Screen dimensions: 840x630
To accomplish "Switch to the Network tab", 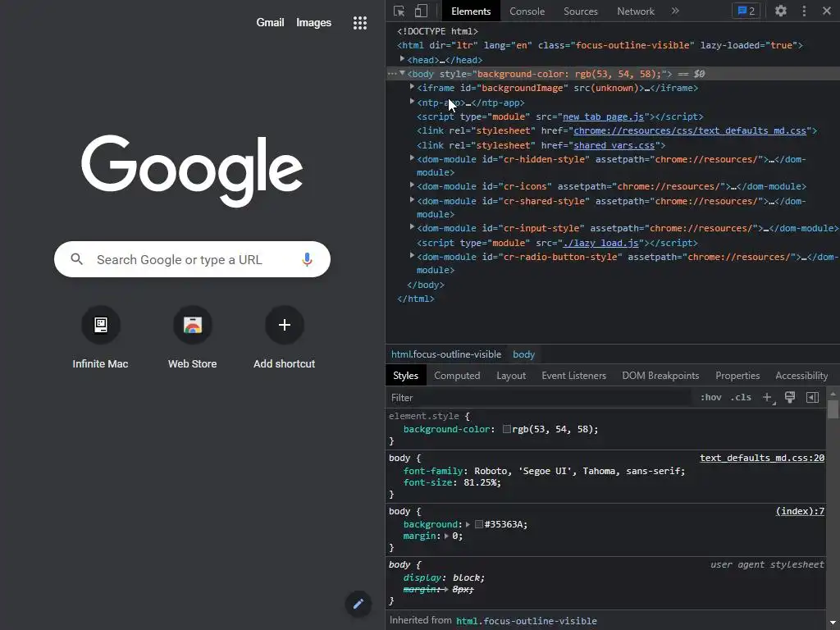I will pos(636,11).
